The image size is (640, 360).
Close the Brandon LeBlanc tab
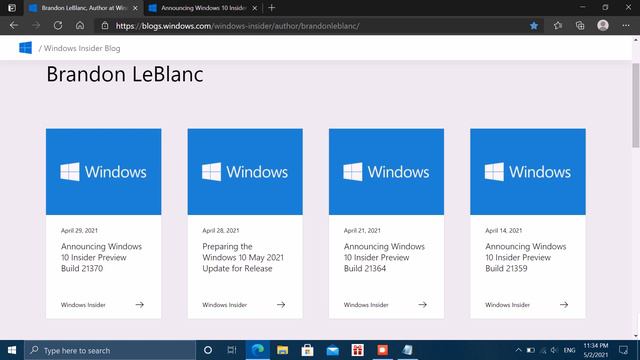135,8
